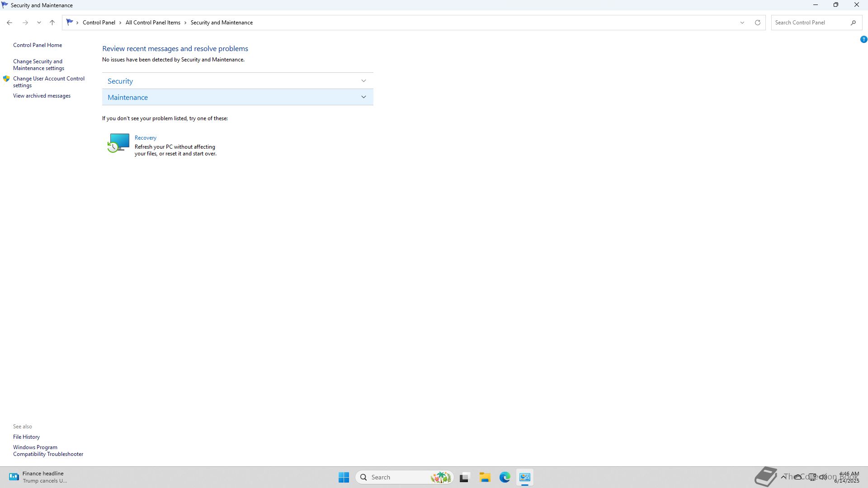Open the recent locations dropdown arrow

(39, 23)
